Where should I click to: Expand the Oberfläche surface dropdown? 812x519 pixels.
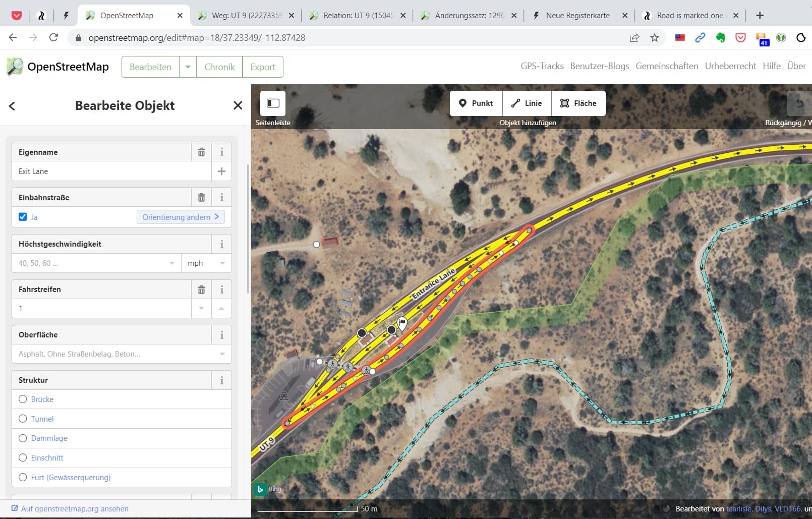click(x=222, y=354)
